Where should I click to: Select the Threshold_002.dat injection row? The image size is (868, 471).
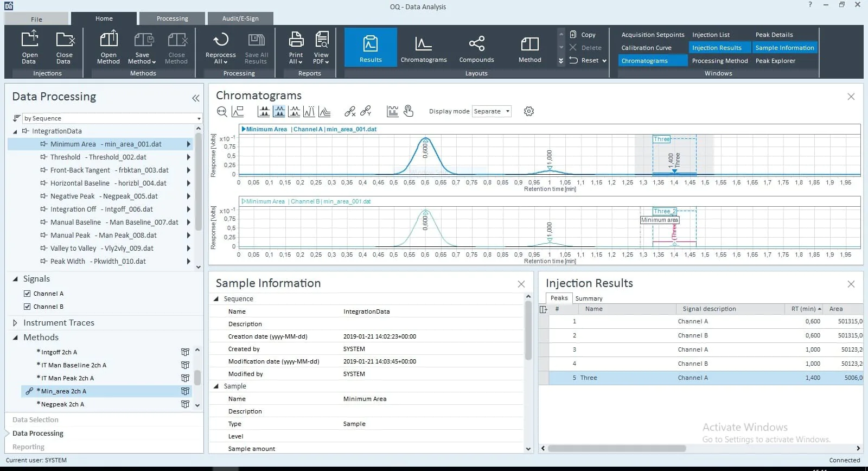pos(101,157)
